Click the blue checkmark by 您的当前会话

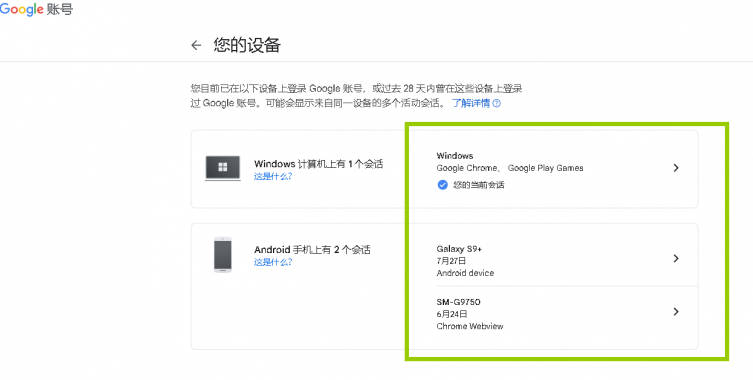point(442,184)
